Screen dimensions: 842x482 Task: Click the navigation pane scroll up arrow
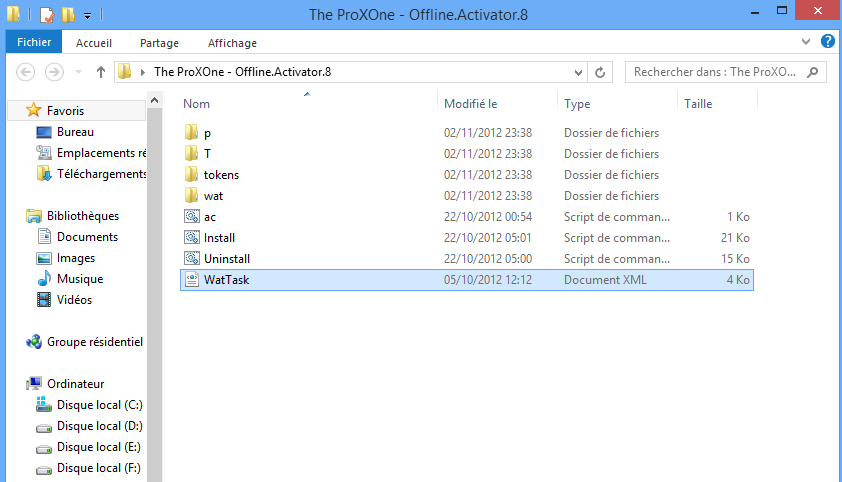pos(154,100)
